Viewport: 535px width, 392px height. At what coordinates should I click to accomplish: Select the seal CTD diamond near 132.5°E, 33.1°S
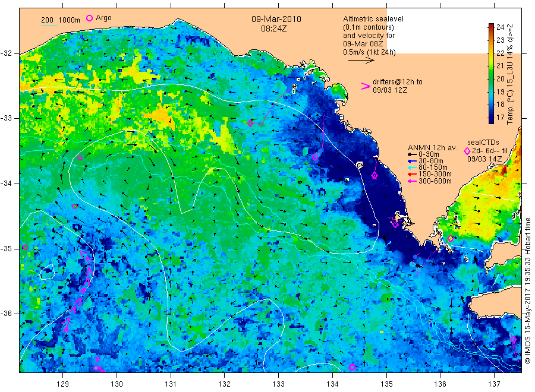pyautogui.click(x=250, y=124)
